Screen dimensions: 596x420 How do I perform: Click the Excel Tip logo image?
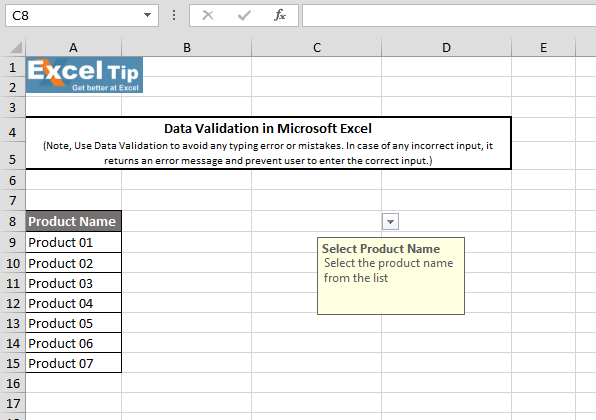[x=84, y=75]
